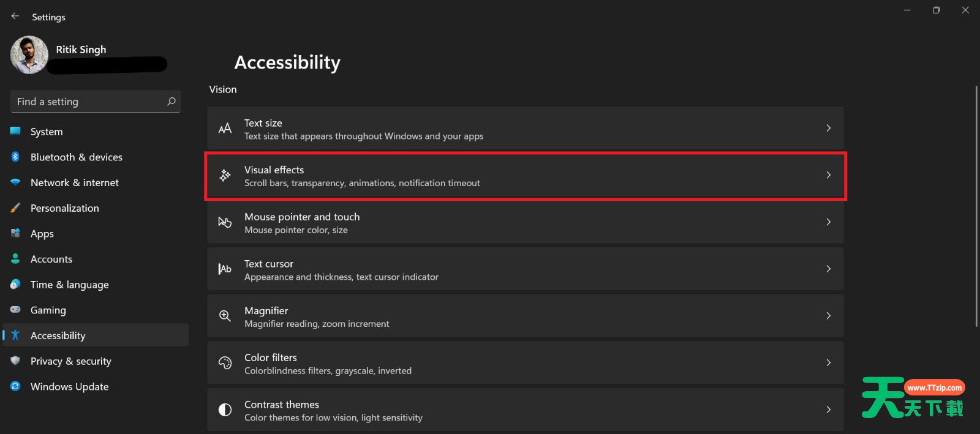The image size is (980, 434).
Task: Select Privacy & security in sidebar
Action: tap(70, 361)
